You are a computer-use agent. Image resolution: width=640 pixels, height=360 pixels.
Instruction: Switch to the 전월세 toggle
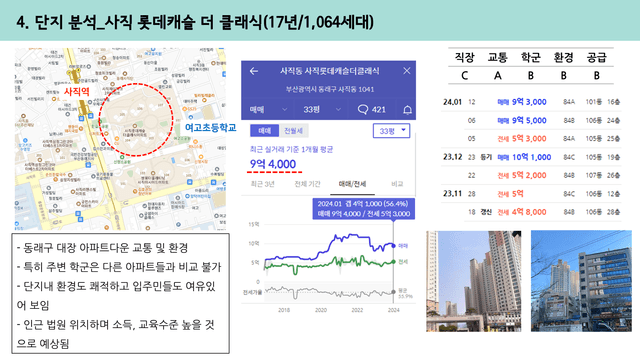[293, 131]
